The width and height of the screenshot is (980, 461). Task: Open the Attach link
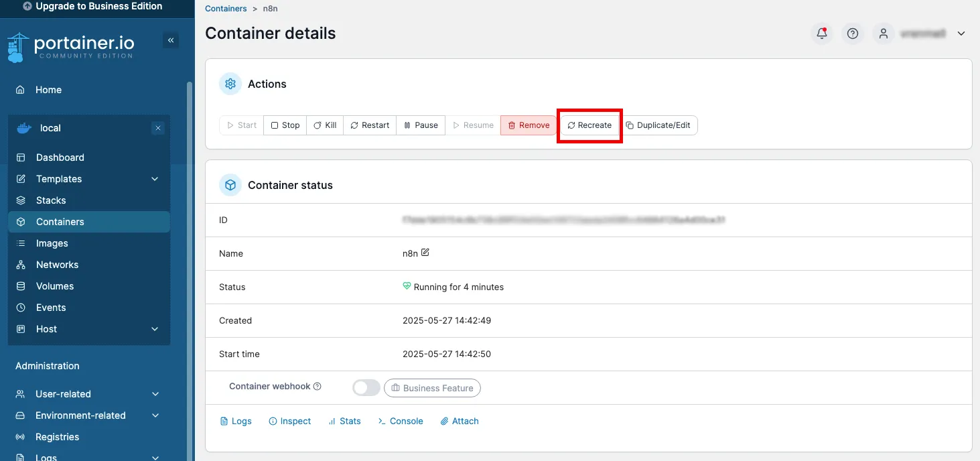tap(460, 421)
